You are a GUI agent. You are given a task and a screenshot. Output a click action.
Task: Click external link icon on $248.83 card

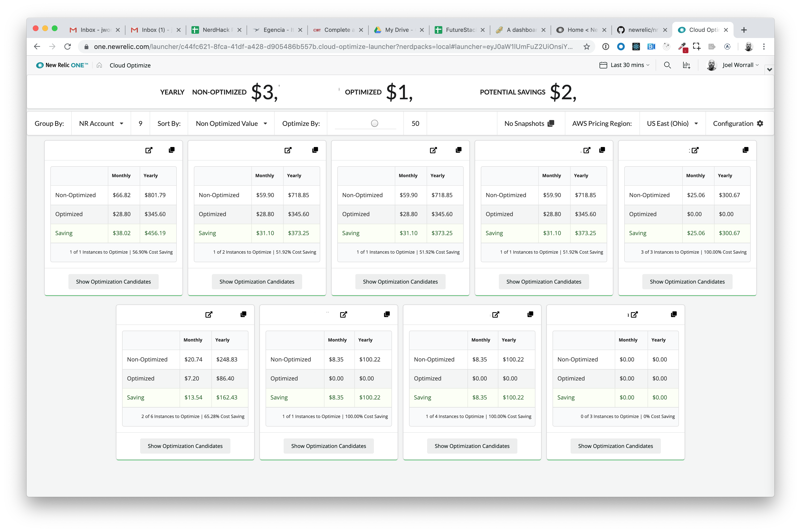[x=209, y=314]
